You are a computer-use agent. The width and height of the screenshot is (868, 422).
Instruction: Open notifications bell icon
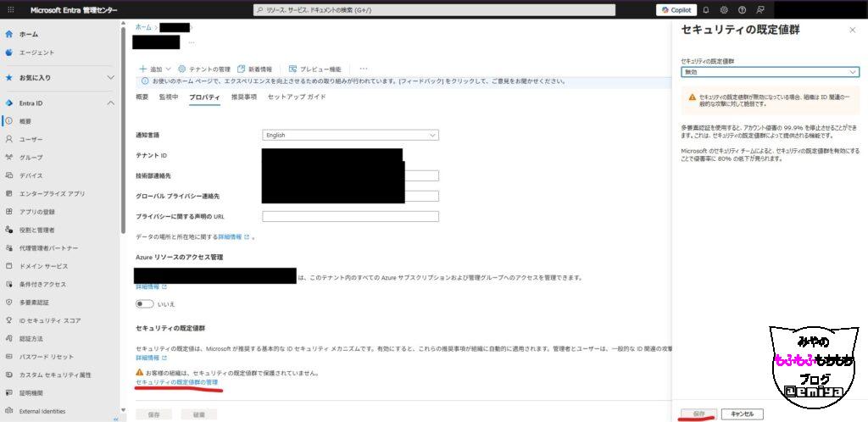click(x=706, y=10)
